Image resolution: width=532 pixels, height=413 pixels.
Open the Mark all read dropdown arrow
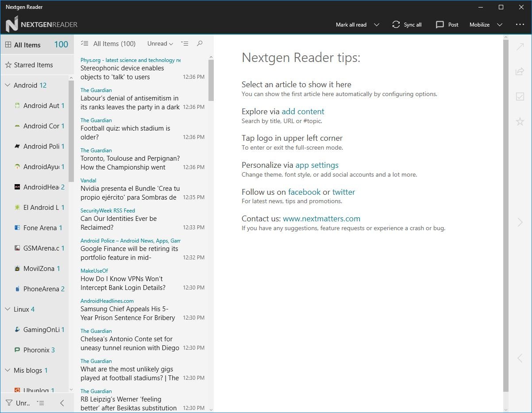[377, 25]
